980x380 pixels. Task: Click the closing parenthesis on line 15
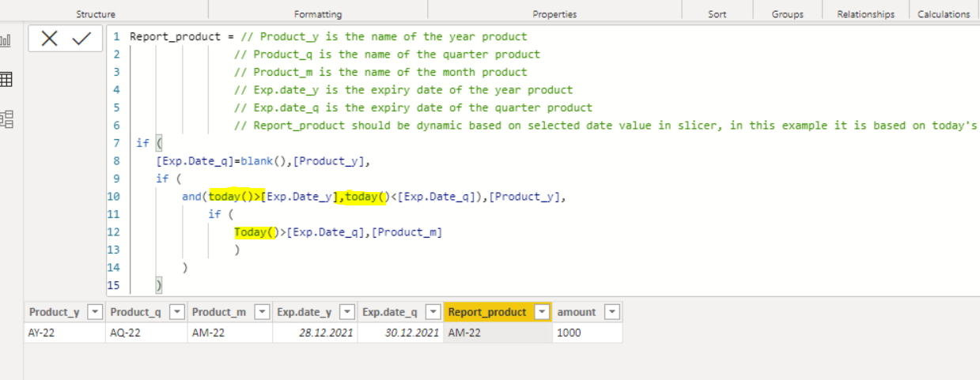click(159, 284)
